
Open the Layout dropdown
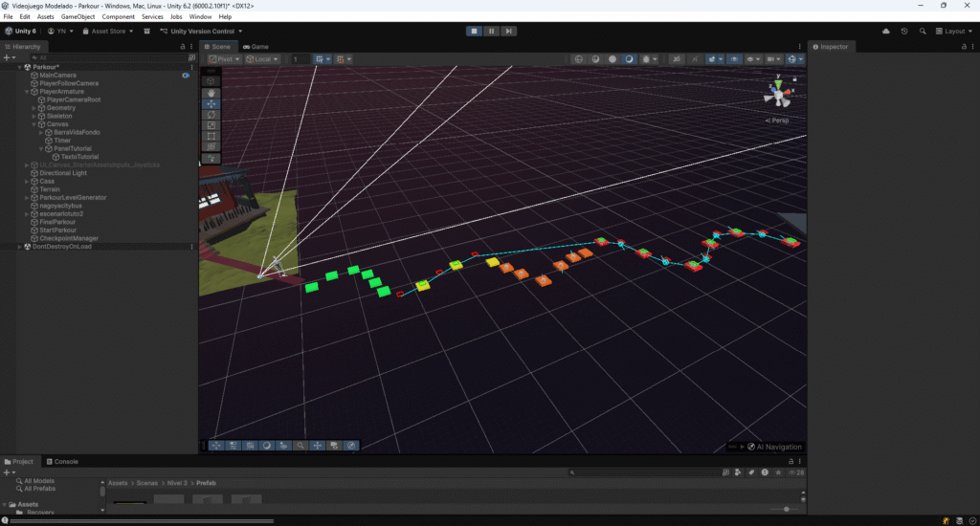(954, 31)
